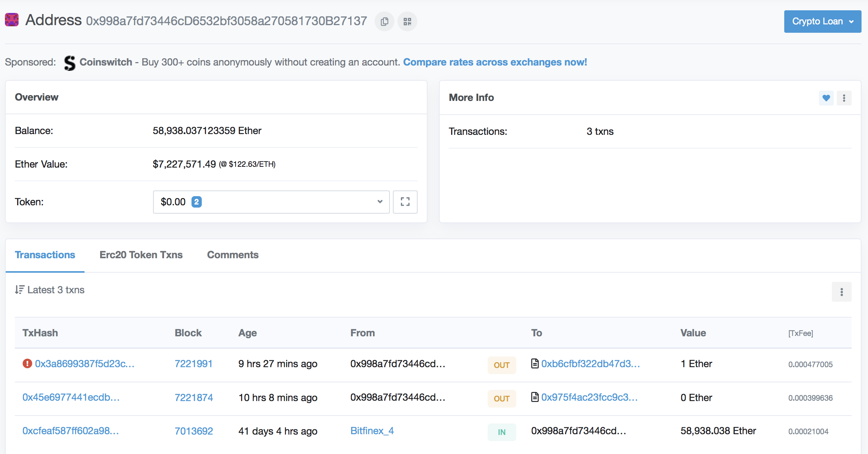The image size is (868, 454).
Task: Click the Value column header
Action: [x=693, y=333]
